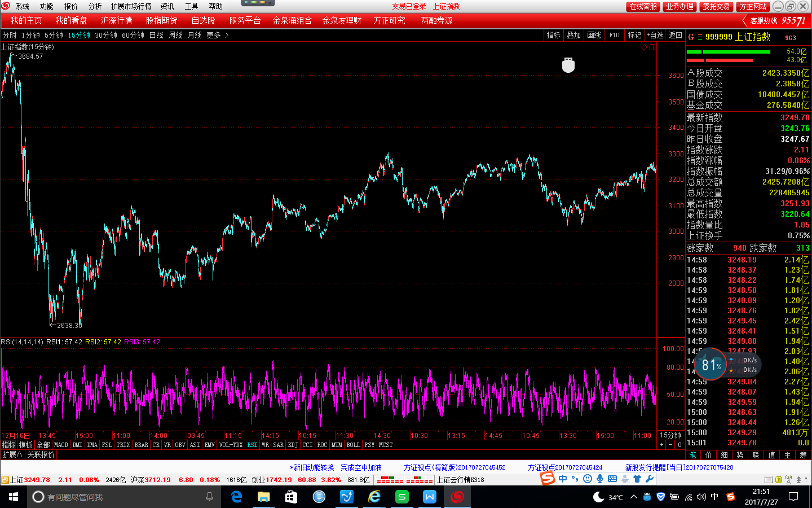Click the 在线客服 button
The height and width of the screenshot is (508, 812).
tap(643, 6)
